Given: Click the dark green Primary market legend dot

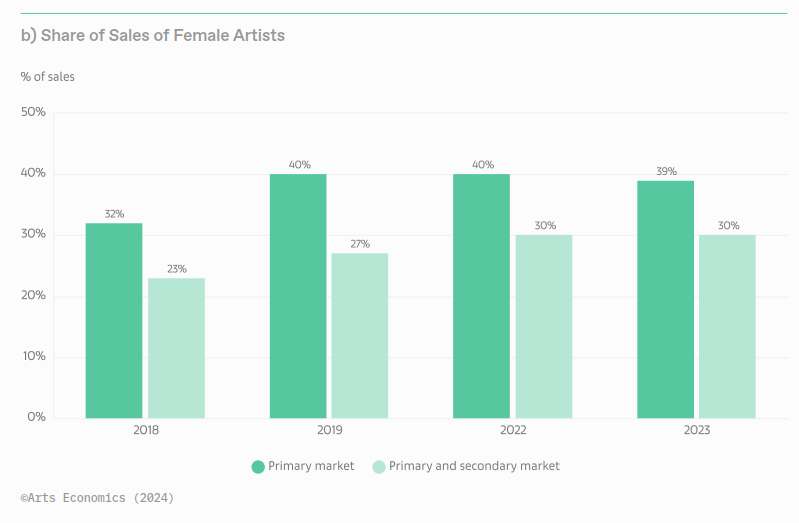Looking at the screenshot, I should click(258, 467).
